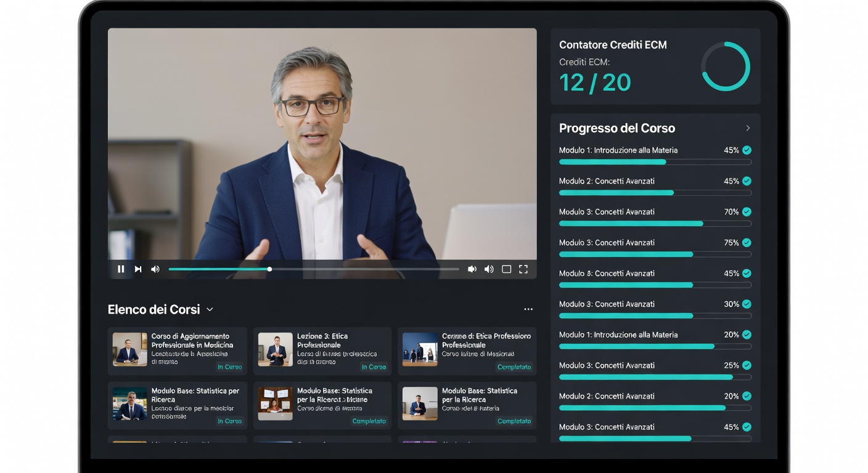Click the speaker icon beside the skip button
The image size is (868, 473).
(x=155, y=269)
